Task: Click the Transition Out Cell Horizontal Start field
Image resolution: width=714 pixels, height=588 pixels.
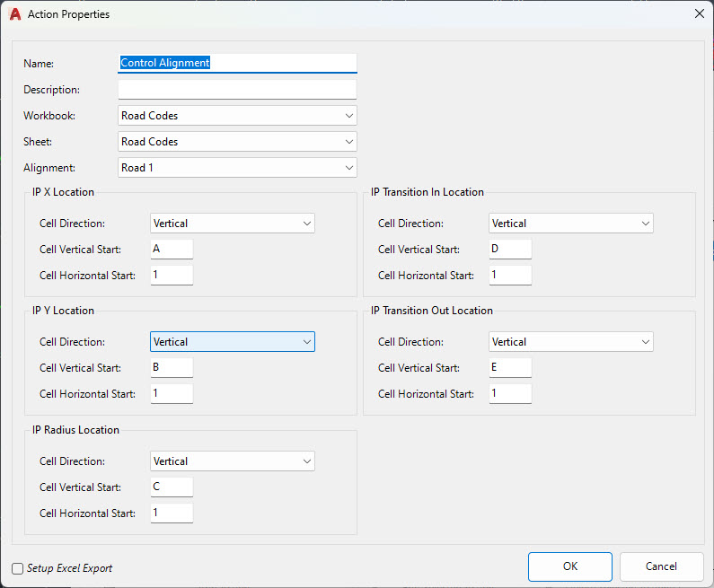Action: [510, 394]
